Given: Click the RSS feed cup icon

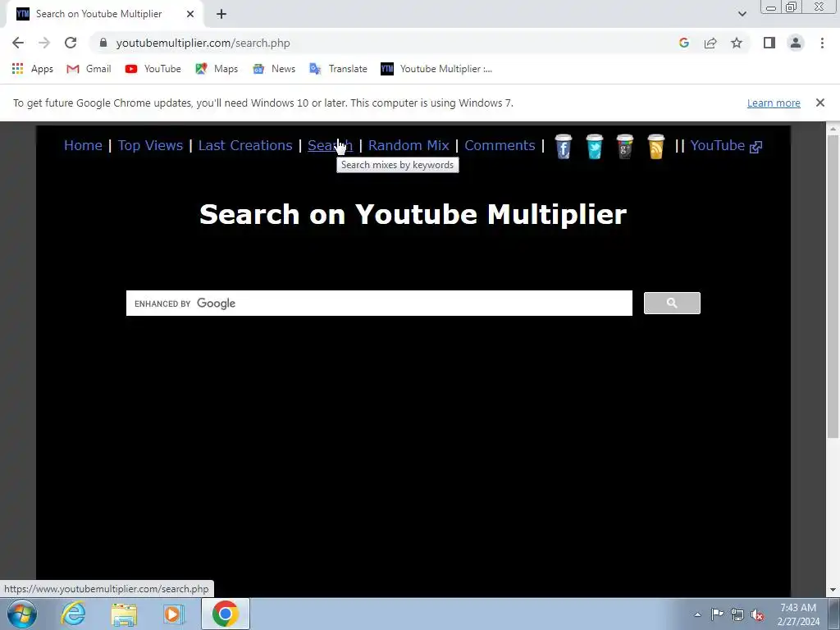Looking at the screenshot, I should (655, 146).
